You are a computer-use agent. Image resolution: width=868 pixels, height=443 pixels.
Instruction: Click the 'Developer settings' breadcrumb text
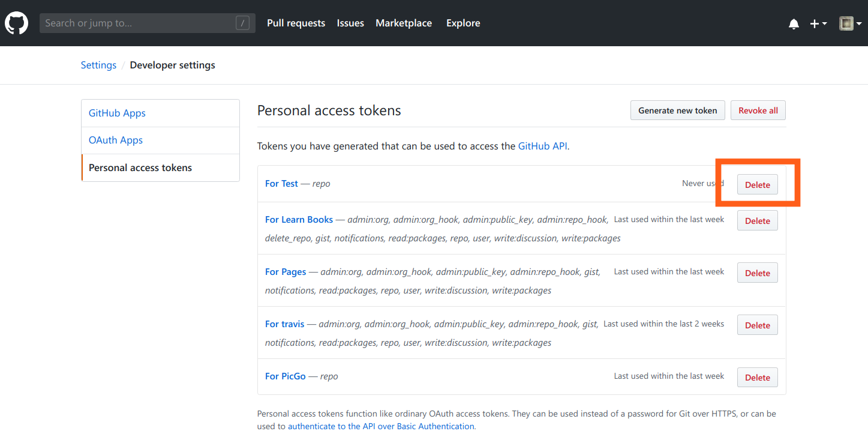pos(173,65)
